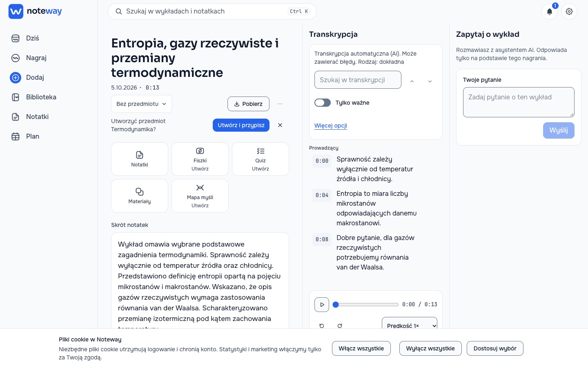Open the Materiały card

coord(140,196)
